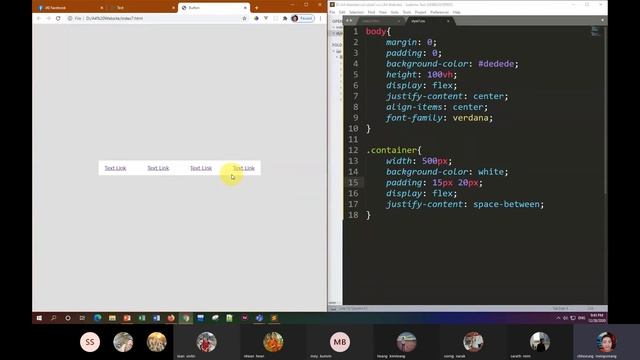Open Windows taskbar search

click(x=53, y=318)
